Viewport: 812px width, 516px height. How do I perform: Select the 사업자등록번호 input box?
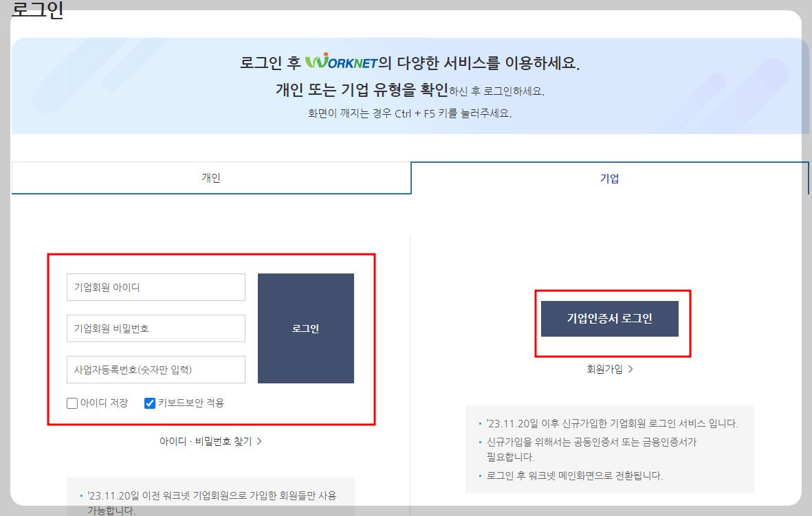[x=155, y=370]
